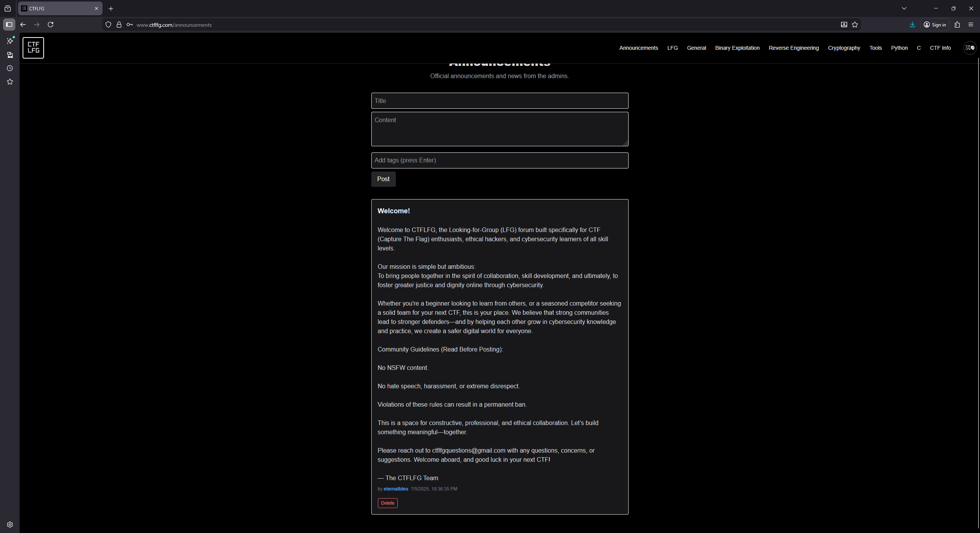Click the 'No NSFW content.' guideline line

pos(403,368)
